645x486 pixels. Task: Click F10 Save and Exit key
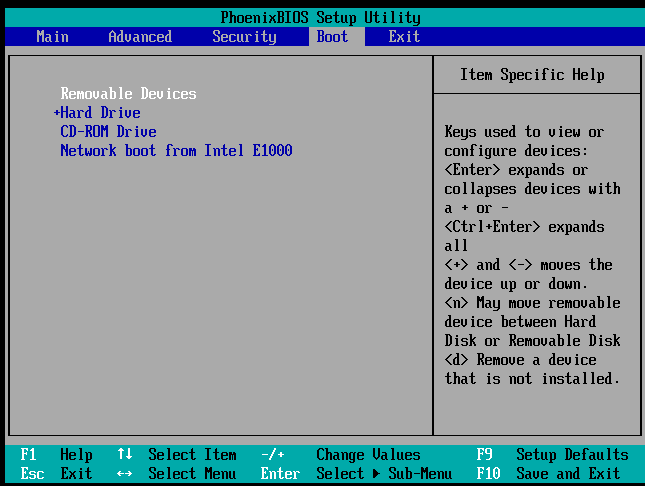tap(488, 474)
